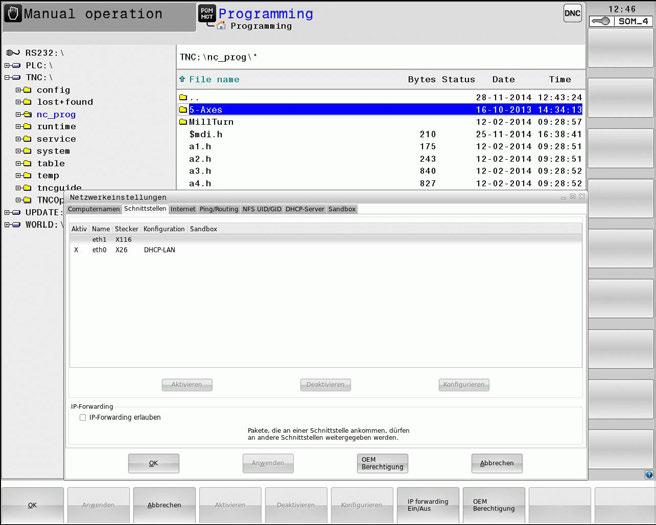Open the DHCP-Server tab

pos(305,209)
